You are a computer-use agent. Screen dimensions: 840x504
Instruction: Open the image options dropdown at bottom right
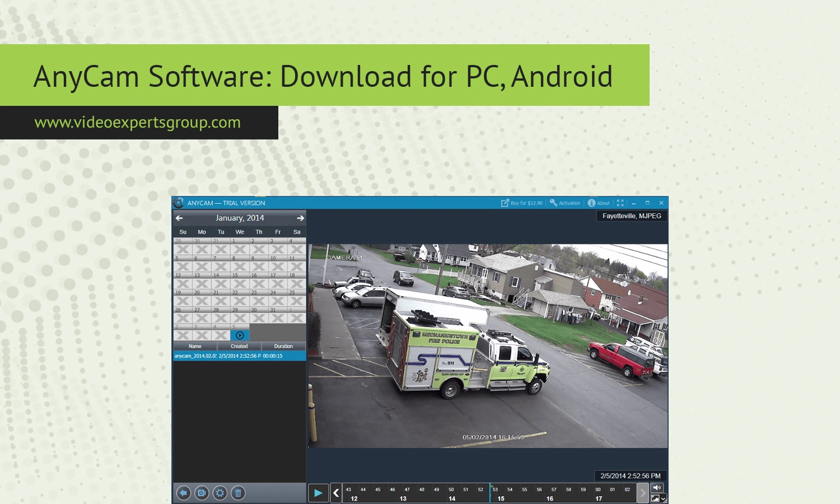click(659, 498)
